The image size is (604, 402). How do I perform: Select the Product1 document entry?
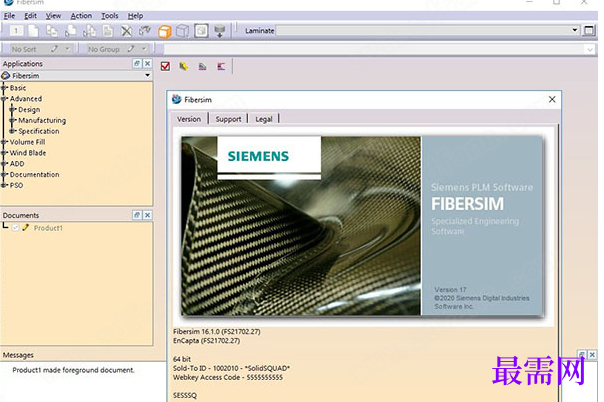point(48,228)
